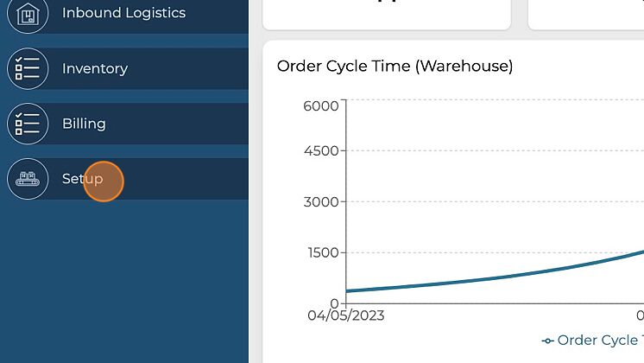Go to the Billing section
Screen dimensions: 644x363
pyautogui.click(x=84, y=124)
